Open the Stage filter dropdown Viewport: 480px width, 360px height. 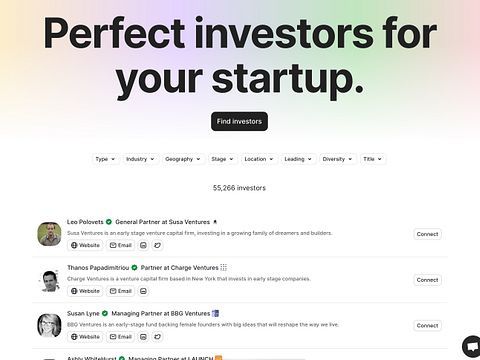pyautogui.click(x=223, y=159)
